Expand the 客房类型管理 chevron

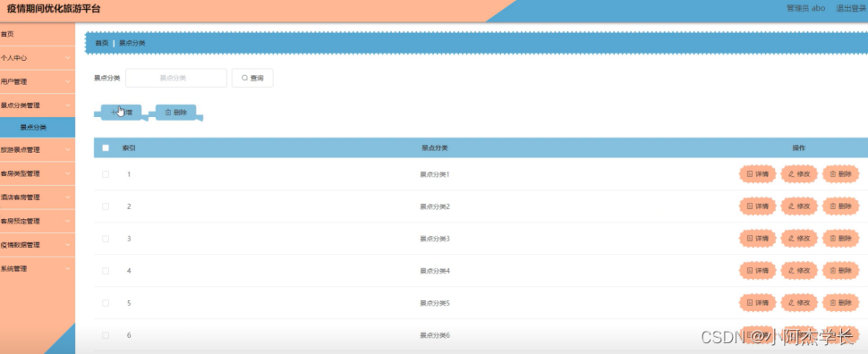click(x=67, y=173)
